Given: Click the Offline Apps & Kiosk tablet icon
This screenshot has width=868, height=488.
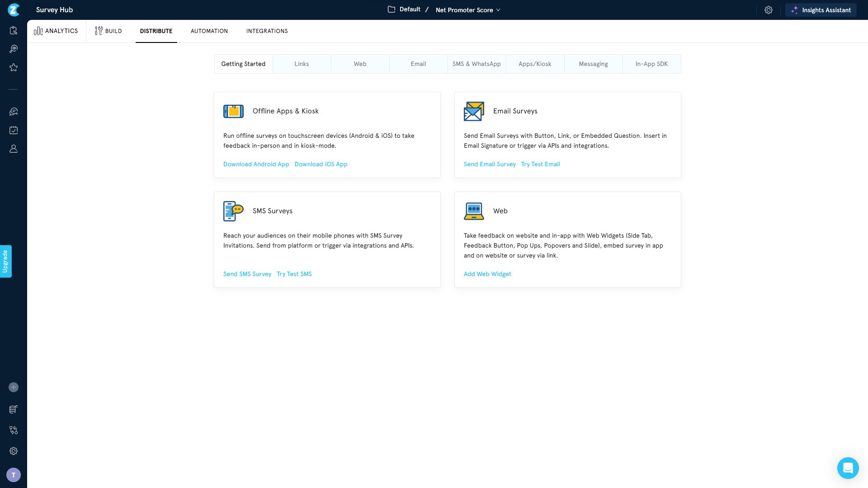Looking at the screenshot, I should click(x=233, y=111).
